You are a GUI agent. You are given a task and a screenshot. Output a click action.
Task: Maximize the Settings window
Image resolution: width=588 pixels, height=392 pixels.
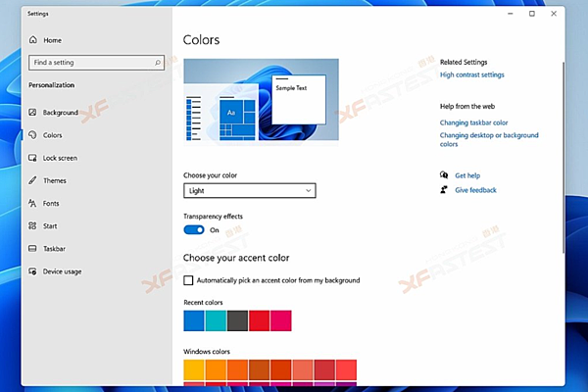coord(532,14)
